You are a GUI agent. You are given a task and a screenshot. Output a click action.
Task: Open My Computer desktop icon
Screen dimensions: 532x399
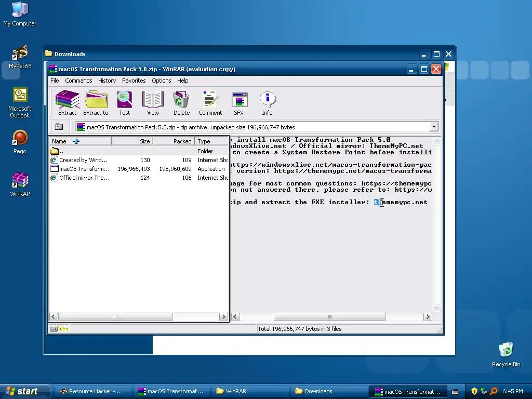(20, 14)
